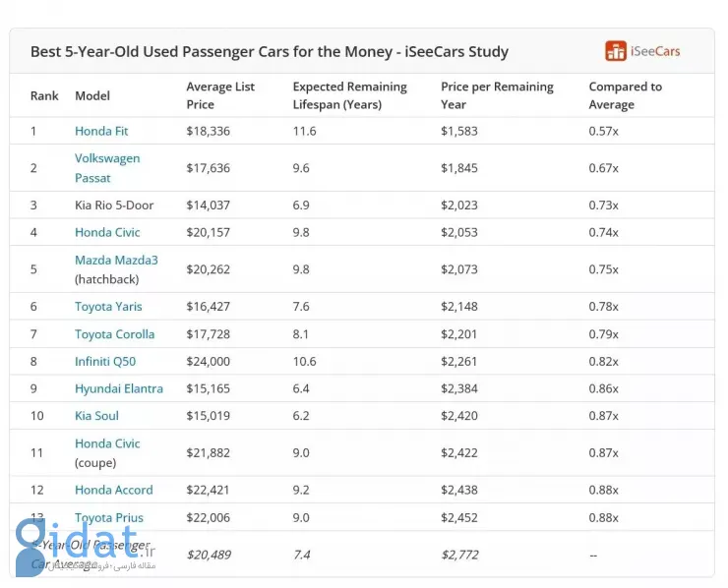Follow the Honda Accord link

click(114, 490)
